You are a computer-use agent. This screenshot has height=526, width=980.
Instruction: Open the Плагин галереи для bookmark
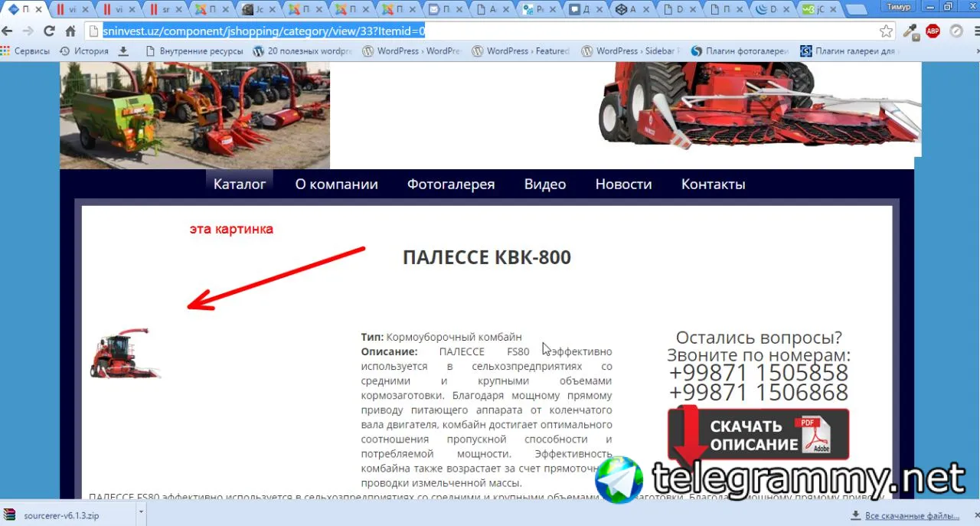pos(848,51)
